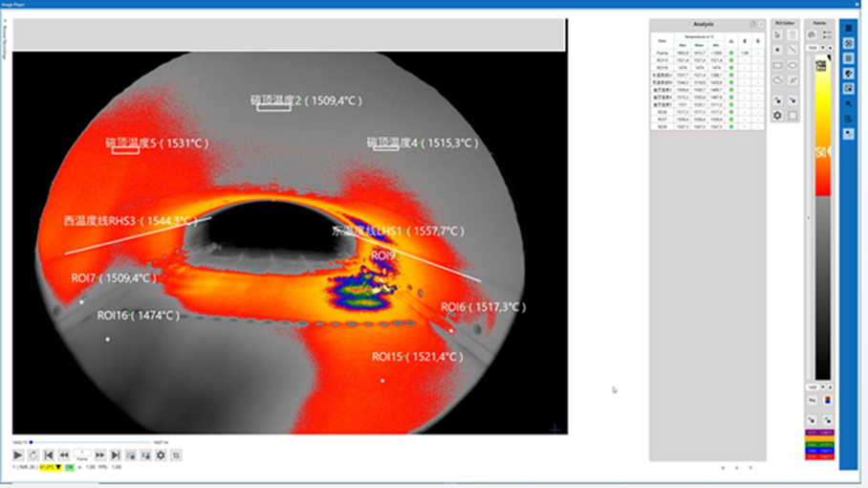Image resolution: width=868 pixels, height=488 pixels.
Task: Click the sequence save icon beside snapshot
Action: (x=145, y=455)
